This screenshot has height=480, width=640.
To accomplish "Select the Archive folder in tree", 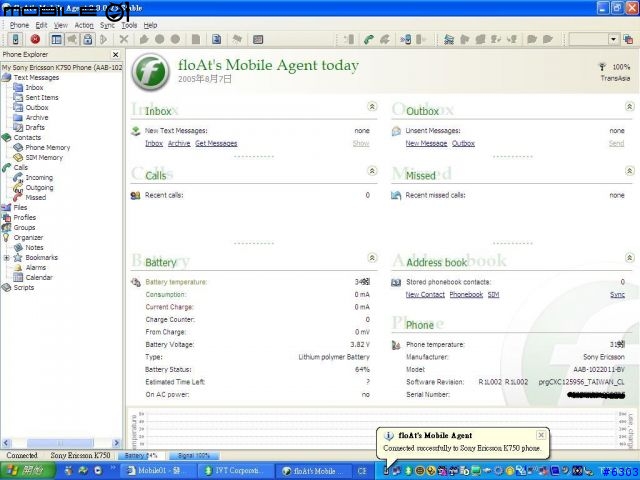I will tap(37, 118).
